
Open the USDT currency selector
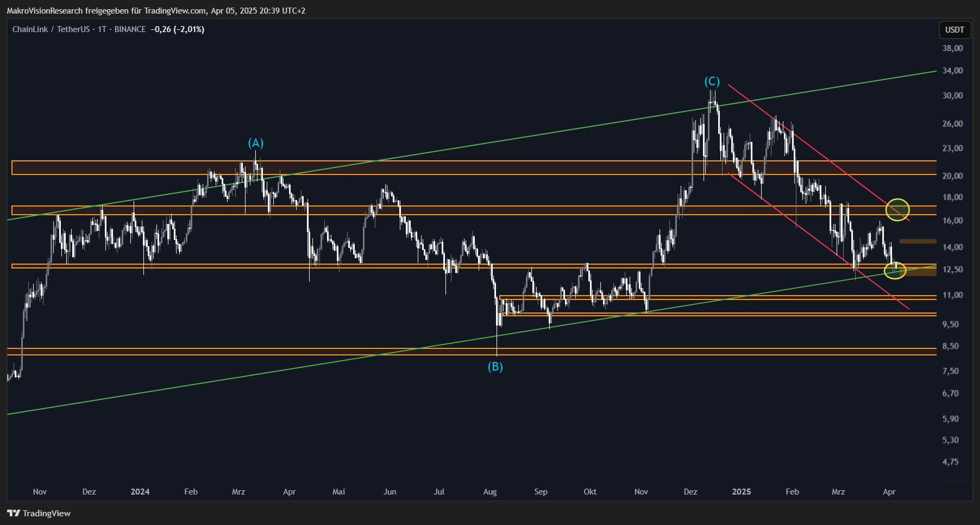tap(954, 30)
